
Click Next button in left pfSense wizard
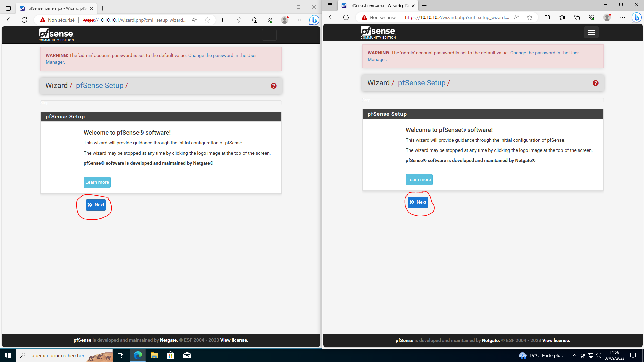click(x=96, y=205)
